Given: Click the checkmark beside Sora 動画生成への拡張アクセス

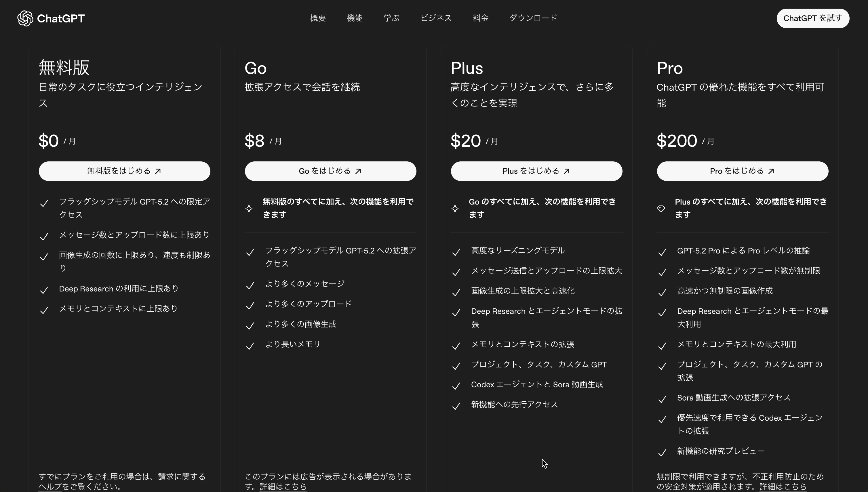Looking at the screenshot, I should tap(663, 399).
